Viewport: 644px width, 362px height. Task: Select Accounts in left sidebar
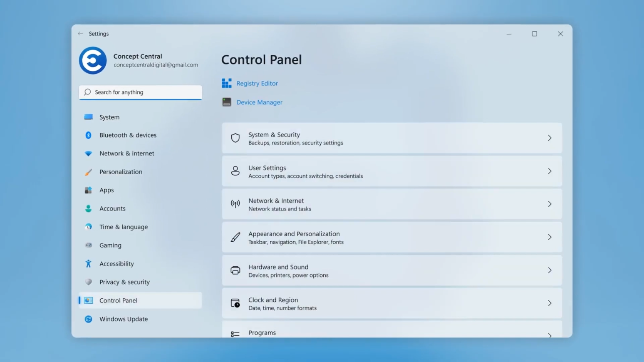tap(112, 208)
